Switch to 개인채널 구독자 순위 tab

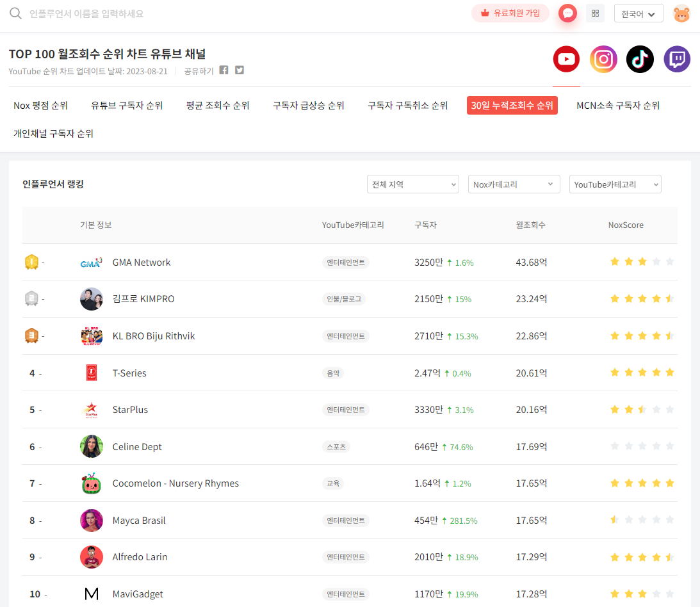[x=54, y=133]
